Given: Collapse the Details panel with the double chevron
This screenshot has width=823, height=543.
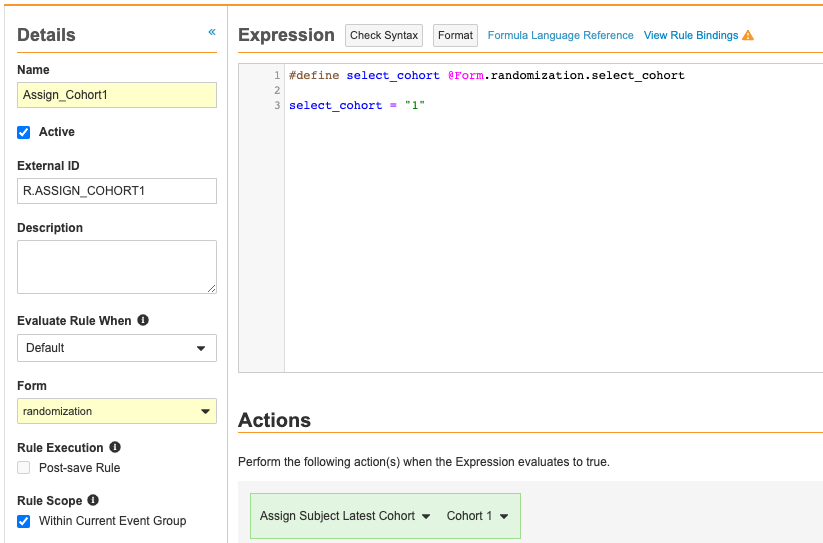Looking at the screenshot, I should (211, 32).
